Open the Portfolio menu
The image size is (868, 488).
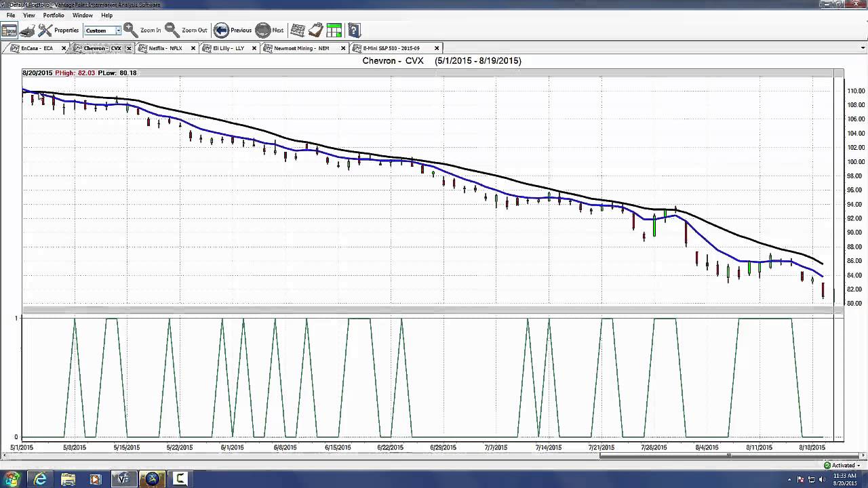click(54, 15)
